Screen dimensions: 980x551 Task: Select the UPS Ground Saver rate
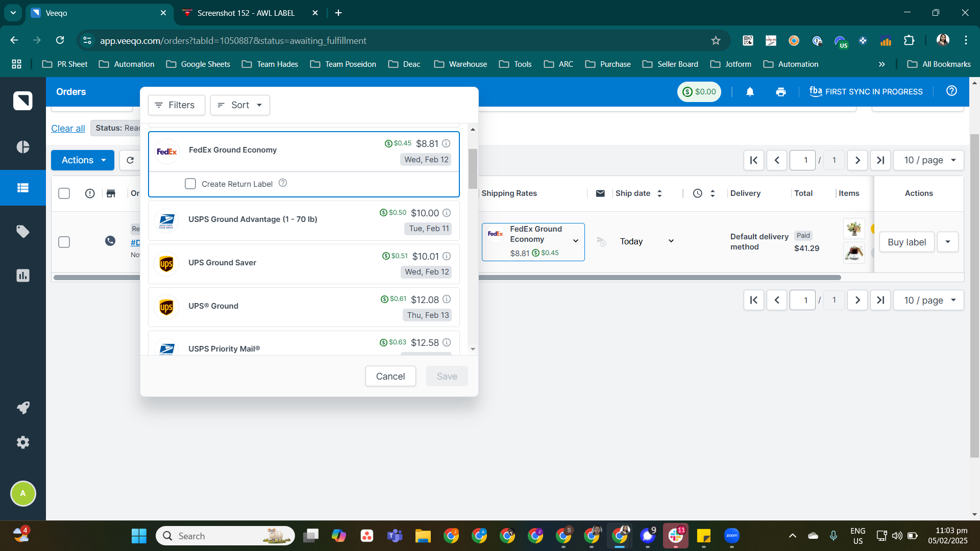304,264
